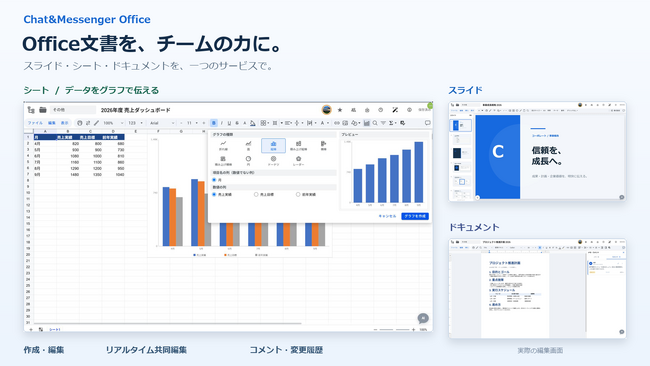Toggle bold formatting in sheet toolbar
Screen dimensions: 650x366
coord(214,123)
